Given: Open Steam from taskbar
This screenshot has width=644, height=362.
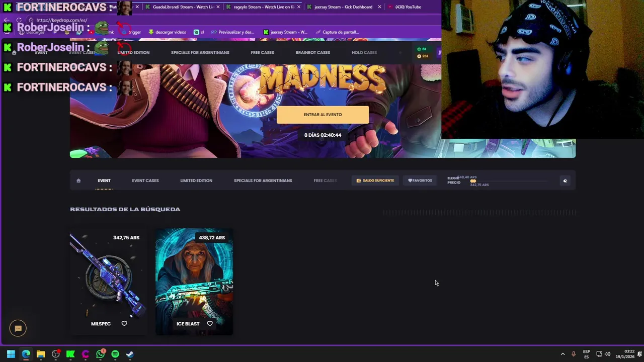Looking at the screenshot, I should (130, 354).
